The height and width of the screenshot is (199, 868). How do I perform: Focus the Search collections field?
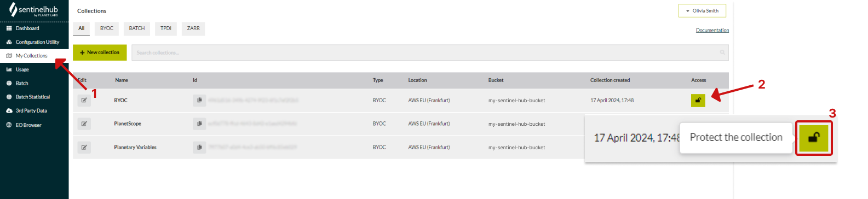429,52
